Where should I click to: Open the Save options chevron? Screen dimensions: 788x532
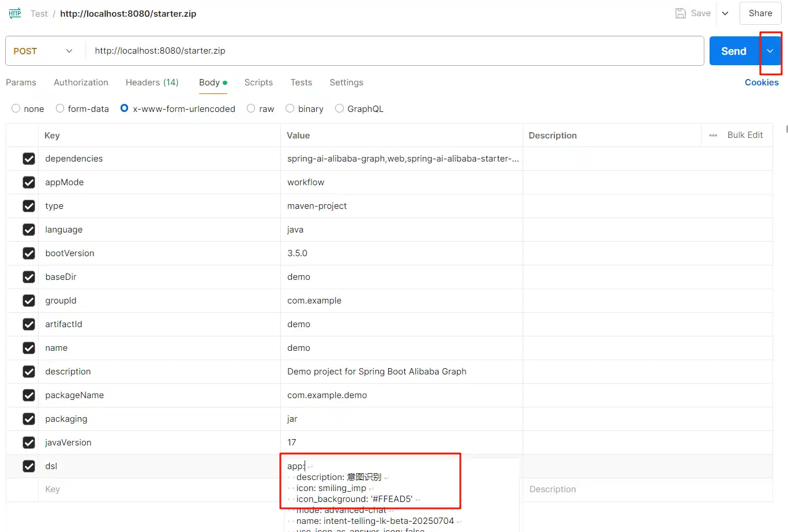click(725, 13)
